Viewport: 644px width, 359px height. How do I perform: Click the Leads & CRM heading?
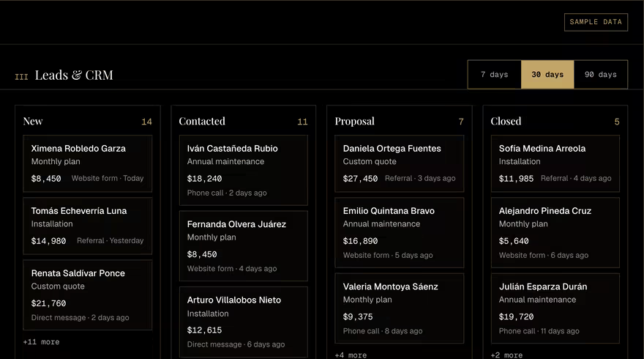pos(74,75)
